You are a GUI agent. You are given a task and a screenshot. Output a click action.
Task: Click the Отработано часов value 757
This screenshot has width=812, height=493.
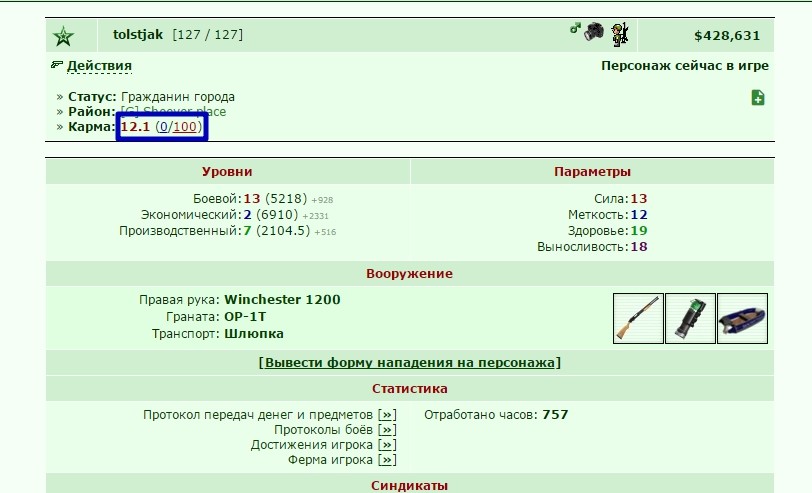pyautogui.click(x=555, y=415)
